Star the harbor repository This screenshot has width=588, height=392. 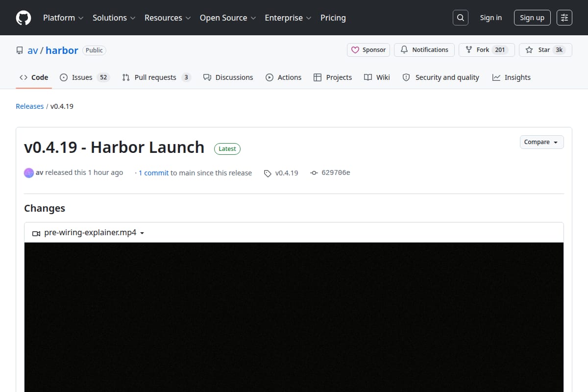(x=545, y=50)
